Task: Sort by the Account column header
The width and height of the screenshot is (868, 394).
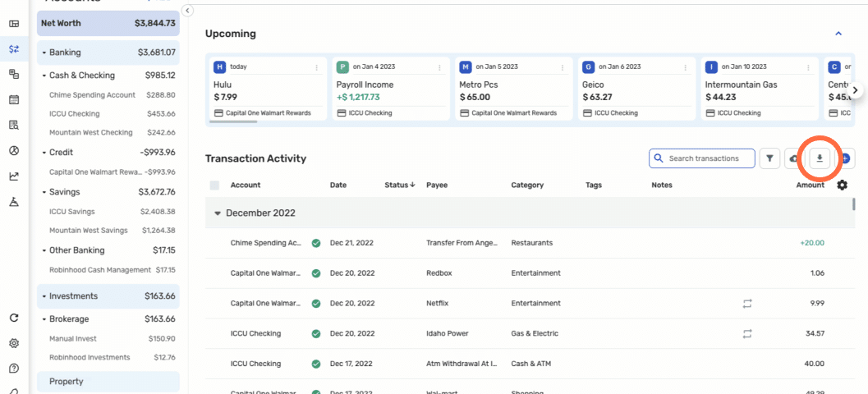Action: [x=246, y=186]
